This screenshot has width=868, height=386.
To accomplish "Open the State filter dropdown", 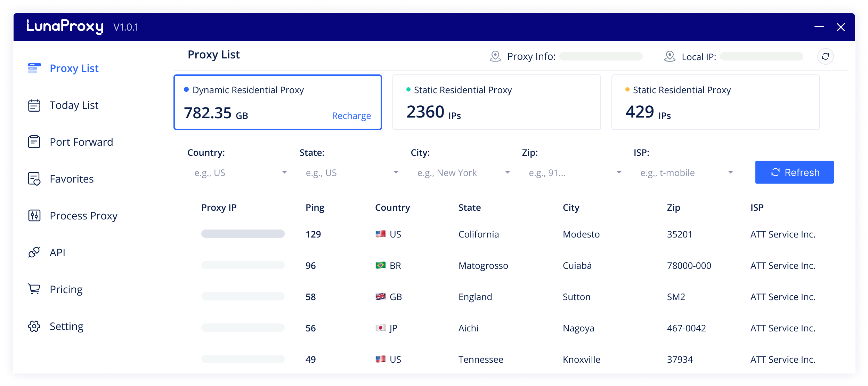I will 396,172.
